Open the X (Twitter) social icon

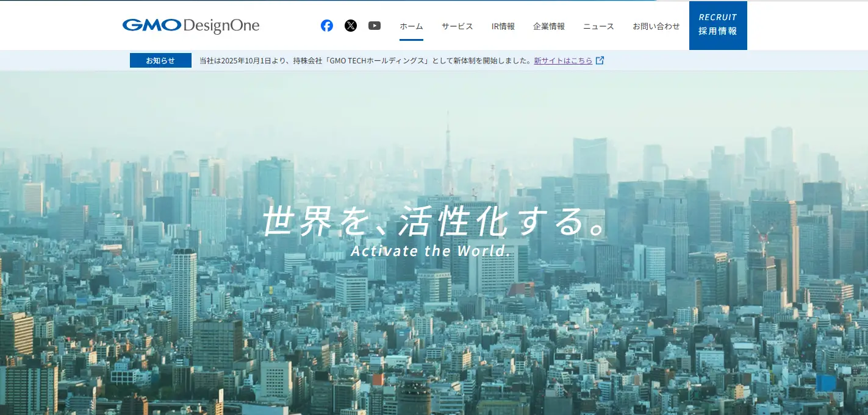coord(351,26)
